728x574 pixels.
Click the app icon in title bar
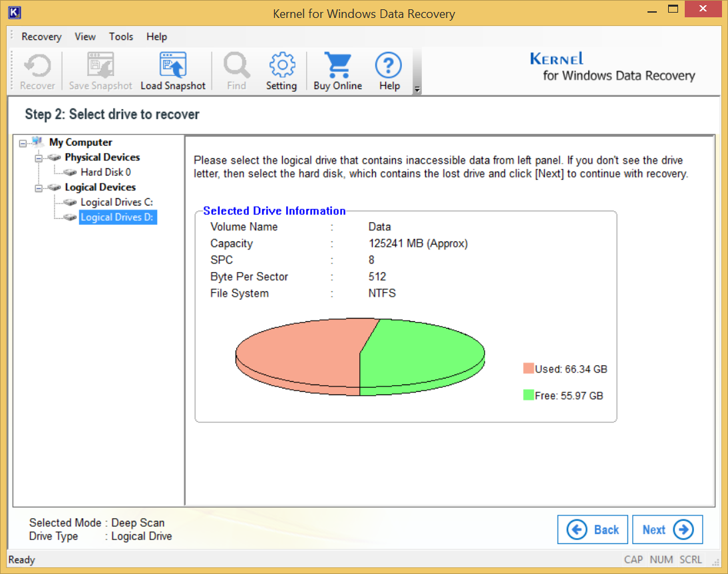[13, 13]
